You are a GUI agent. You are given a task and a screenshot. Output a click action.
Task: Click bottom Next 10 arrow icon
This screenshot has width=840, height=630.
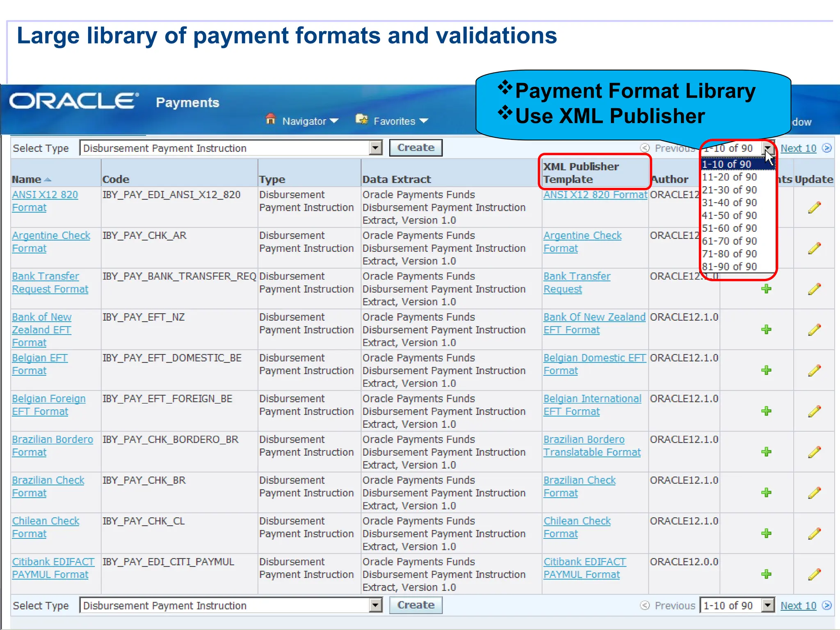(827, 605)
